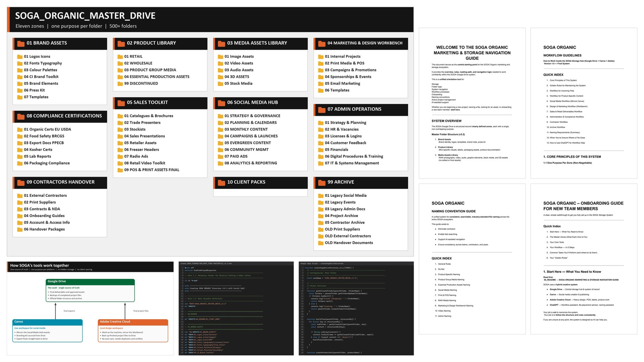Image resolution: width=644 pixels, height=362 pixels.
Task: Click the folder icon next to 04 3D ASSETS
Action: point(220,77)
